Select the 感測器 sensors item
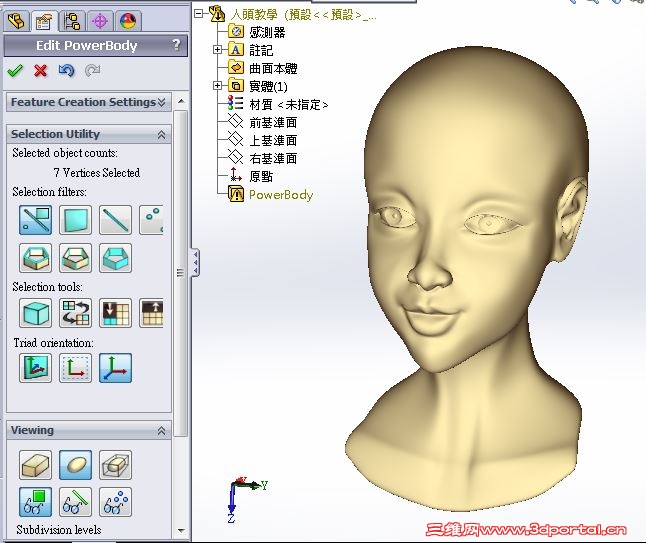This screenshot has height=543, width=646. click(267, 32)
